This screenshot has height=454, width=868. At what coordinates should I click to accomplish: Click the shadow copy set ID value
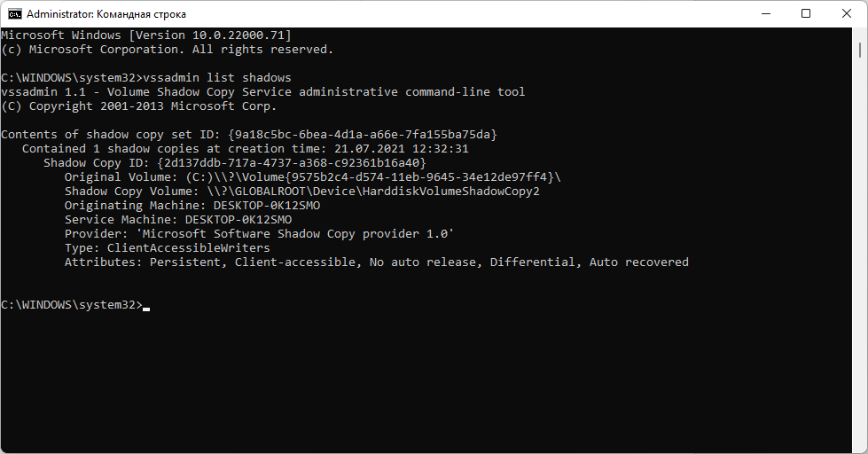[362, 135]
